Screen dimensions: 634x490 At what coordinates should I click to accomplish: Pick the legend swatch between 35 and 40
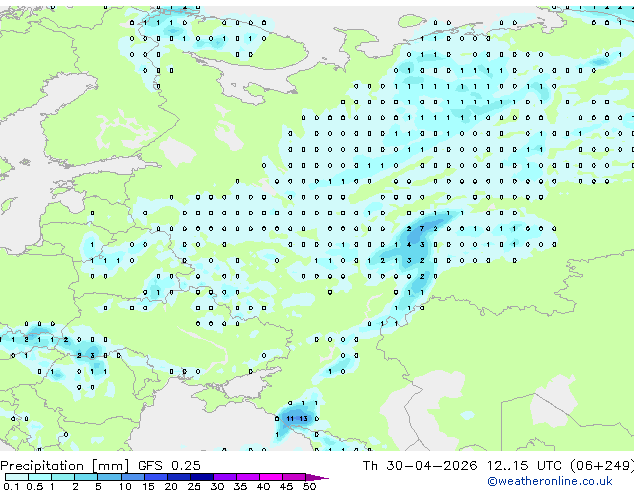pyautogui.click(x=248, y=477)
